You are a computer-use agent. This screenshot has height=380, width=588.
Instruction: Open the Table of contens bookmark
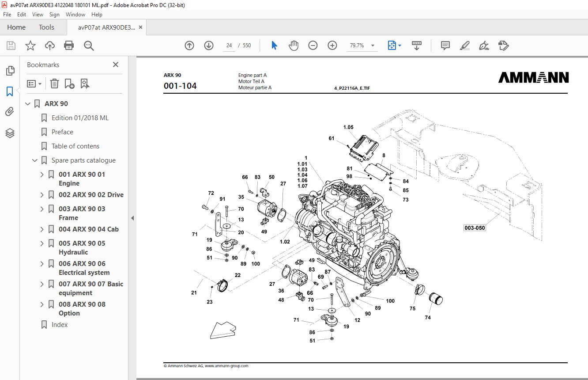[x=75, y=146]
